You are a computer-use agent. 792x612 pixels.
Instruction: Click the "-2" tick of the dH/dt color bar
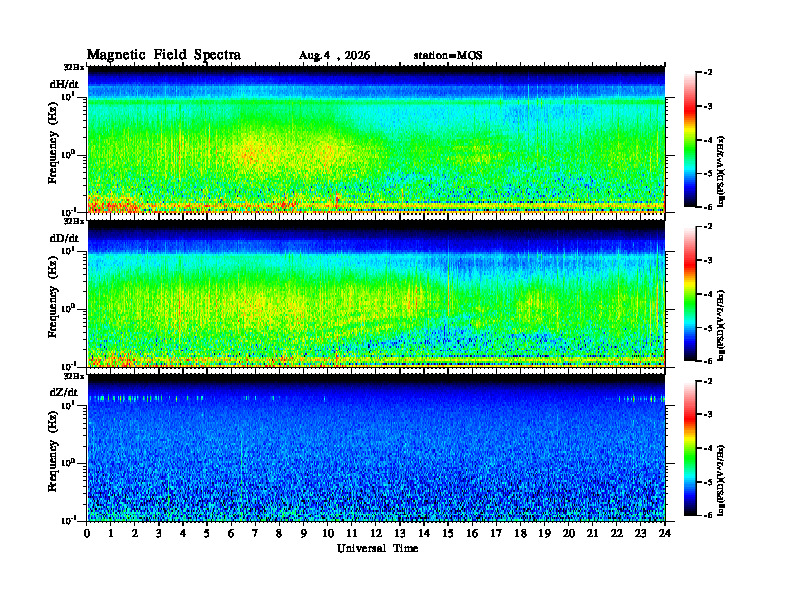coord(708,73)
